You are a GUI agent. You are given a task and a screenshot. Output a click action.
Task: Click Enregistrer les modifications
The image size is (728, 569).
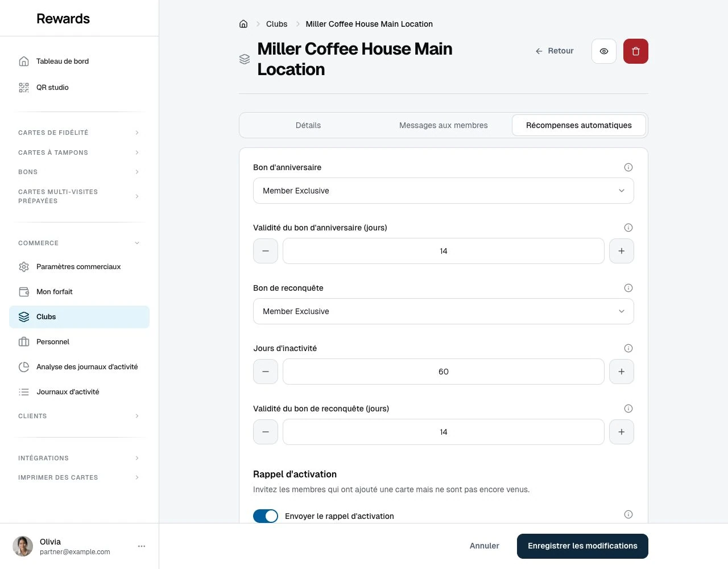click(582, 546)
